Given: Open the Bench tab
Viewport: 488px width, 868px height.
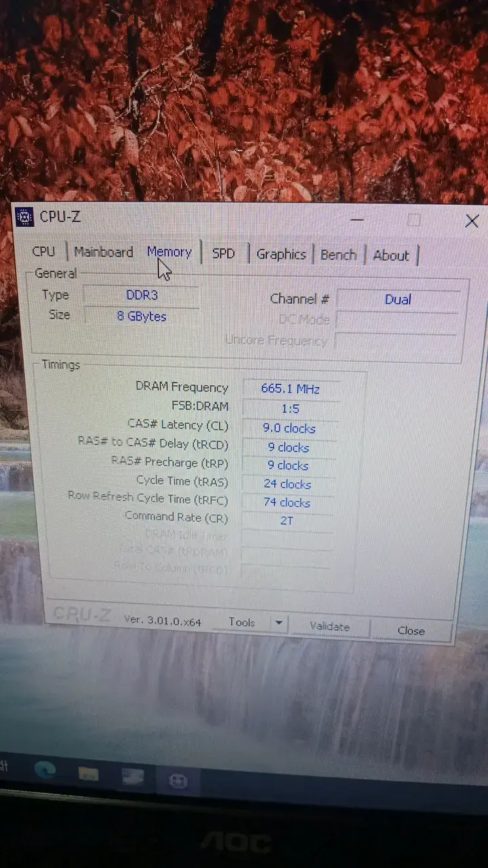Looking at the screenshot, I should [x=338, y=255].
